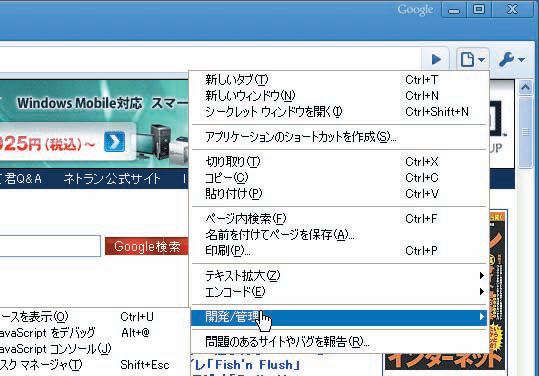Click the search input field
The width and height of the screenshot is (539, 376).
(x=50, y=246)
